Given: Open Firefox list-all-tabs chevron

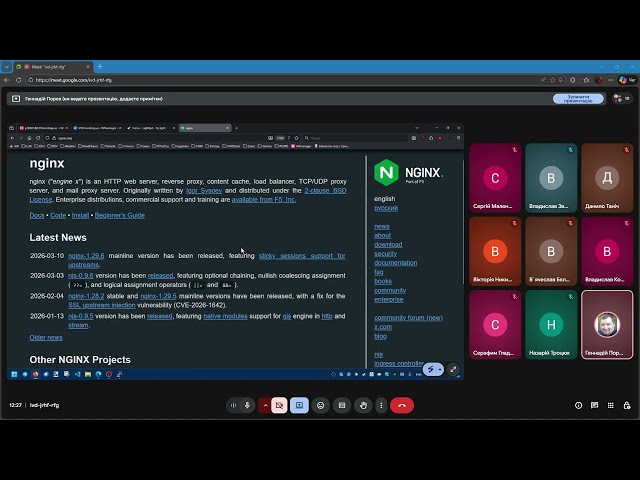Looking at the screenshot, I should (417, 128).
